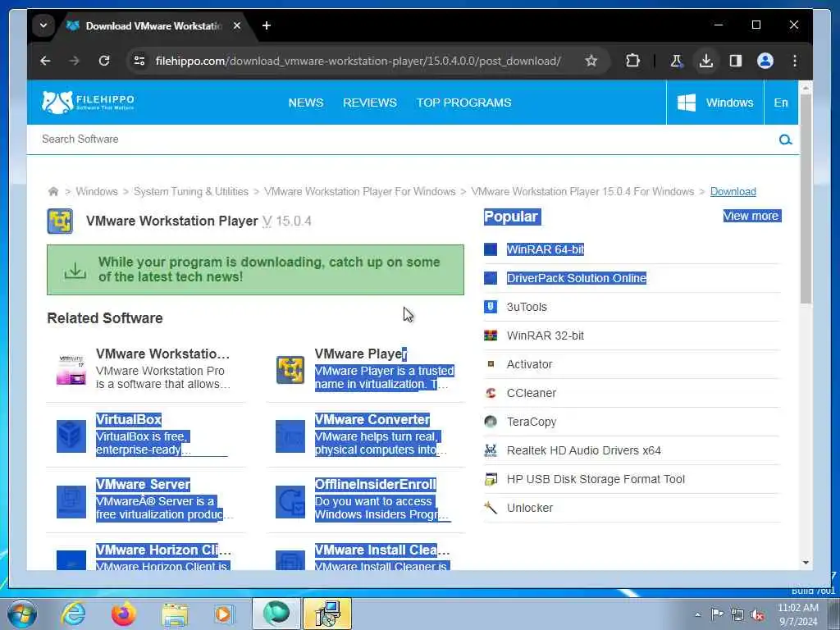The height and width of the screenshot is (630, 840).
Task: Go back using the browser back arrow
Action: click(x=46, y=61)
